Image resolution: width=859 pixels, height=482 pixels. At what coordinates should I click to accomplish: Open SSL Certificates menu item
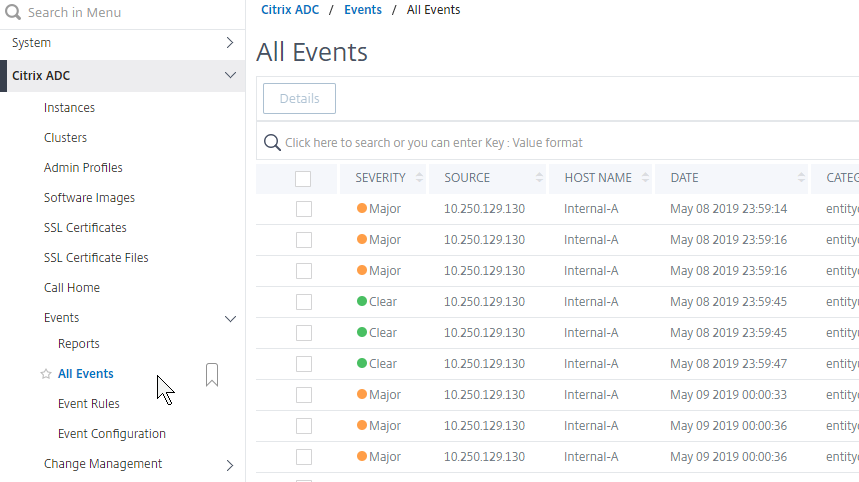[x=85, y=228]
